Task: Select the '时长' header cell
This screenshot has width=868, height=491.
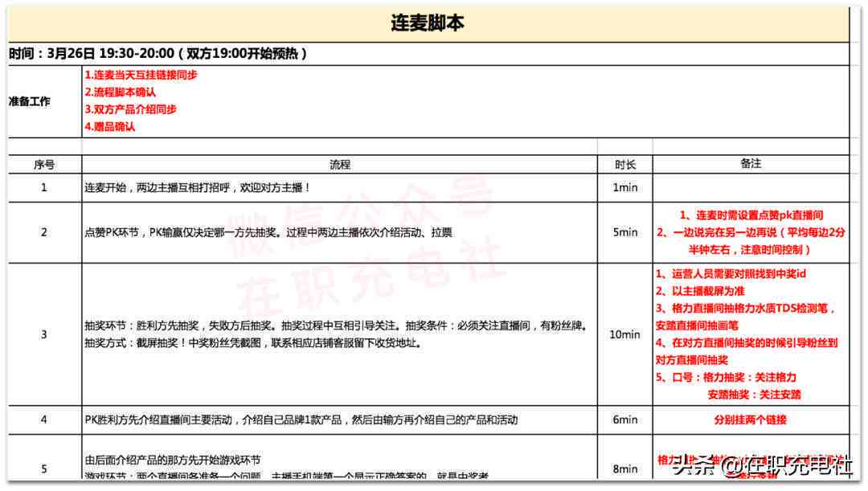Action: point(625,165)
